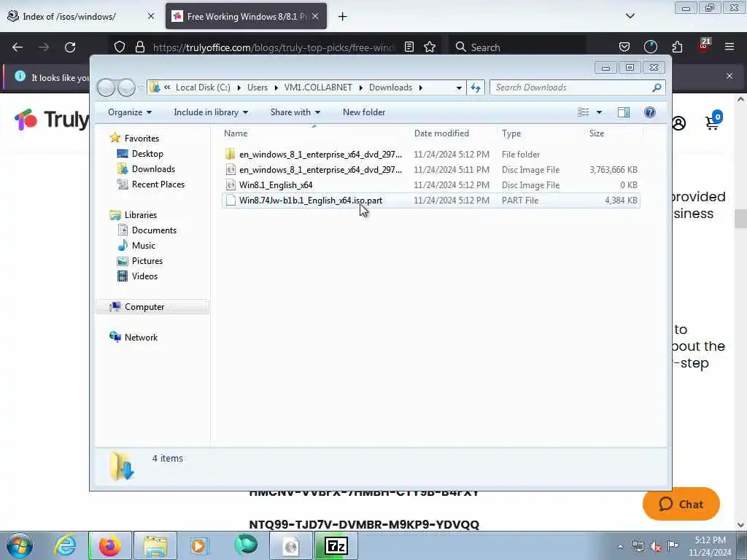Viewport: 747px width, 560px height.
Task: Open Firefox extensions puzzle icon
Action: coord(677,47)
